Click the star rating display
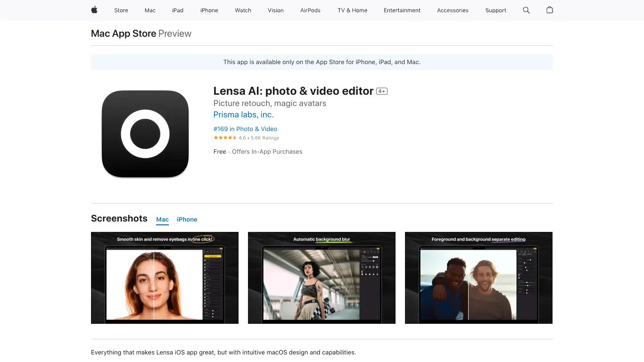The width and height of the screenshot is (644, 362). tap(225, 138)
